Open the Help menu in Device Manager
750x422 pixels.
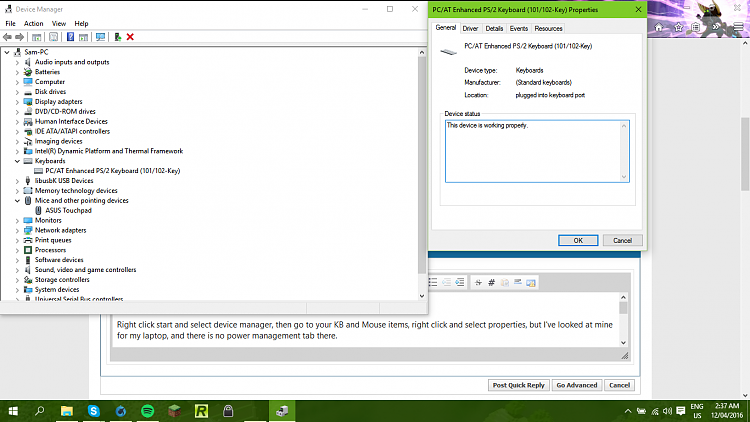(81, 23)
